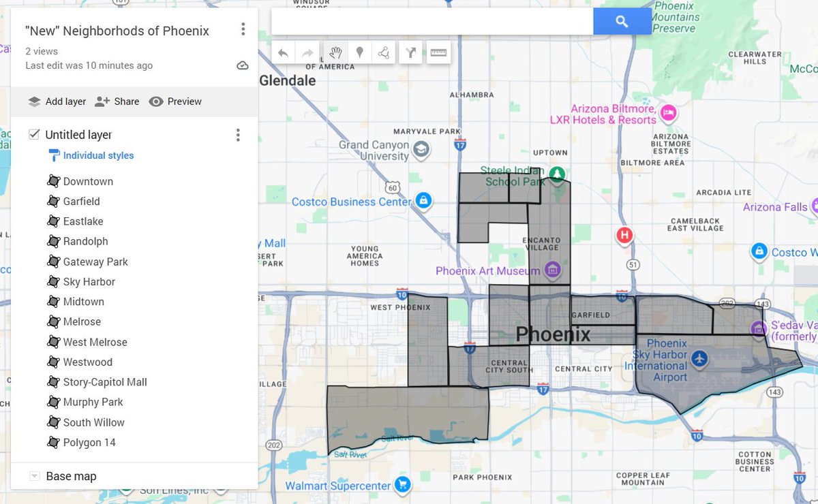Click the red hospital H marker
818x504 pixels.
point(624,236)
